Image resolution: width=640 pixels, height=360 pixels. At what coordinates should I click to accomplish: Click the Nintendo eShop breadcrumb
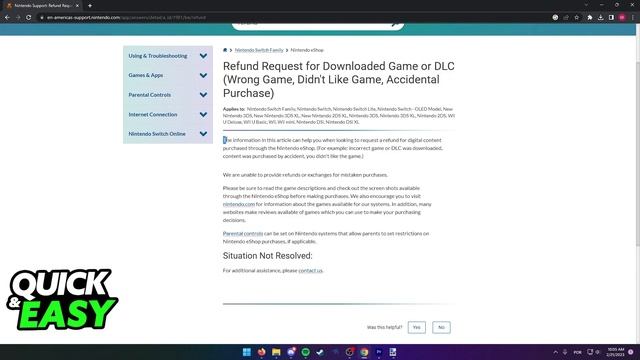click(x=307, y=50)
